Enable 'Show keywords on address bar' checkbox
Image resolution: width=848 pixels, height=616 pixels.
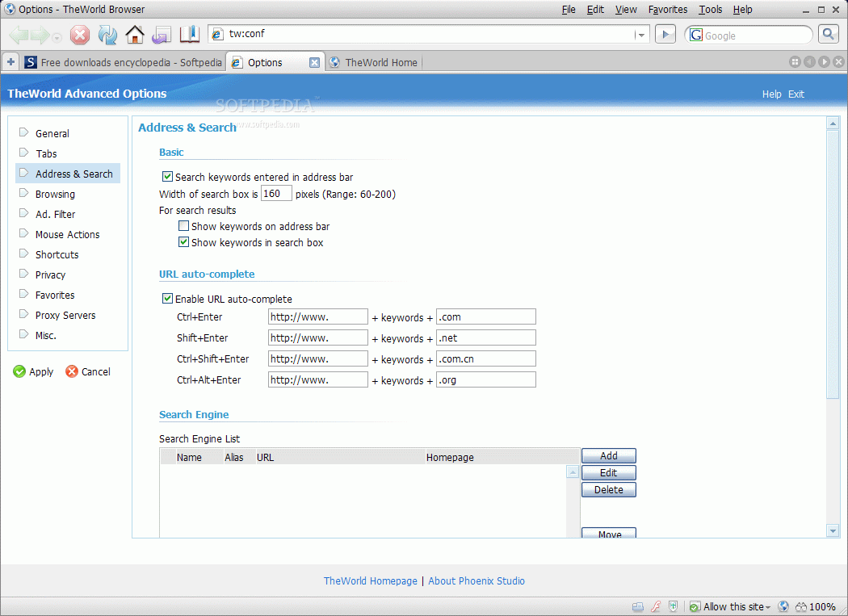184,226
